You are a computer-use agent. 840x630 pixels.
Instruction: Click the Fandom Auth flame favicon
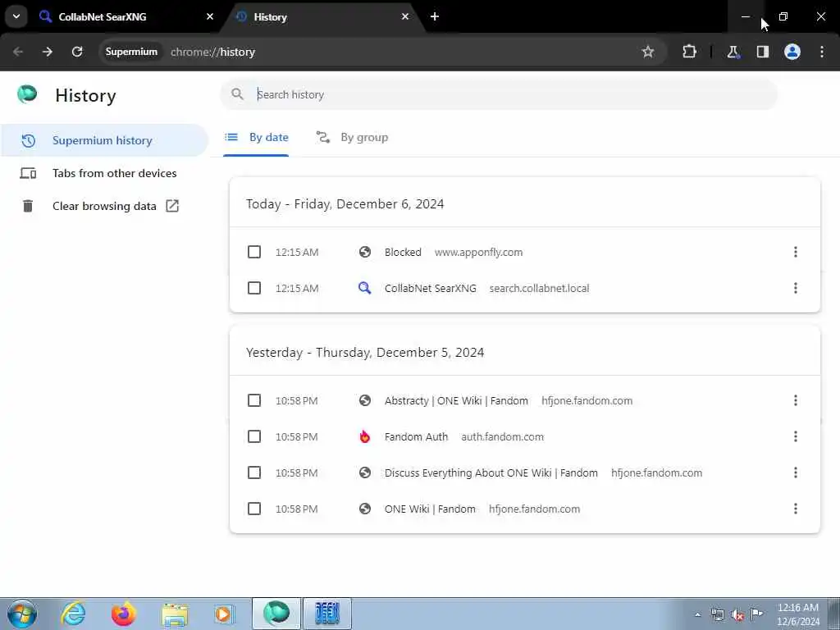coord(365,437)
